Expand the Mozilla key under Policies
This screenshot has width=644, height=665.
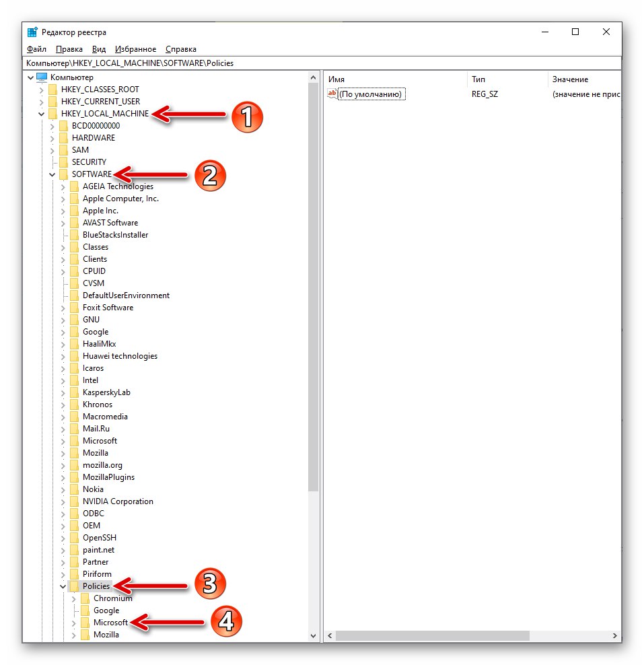pos(74,635)
